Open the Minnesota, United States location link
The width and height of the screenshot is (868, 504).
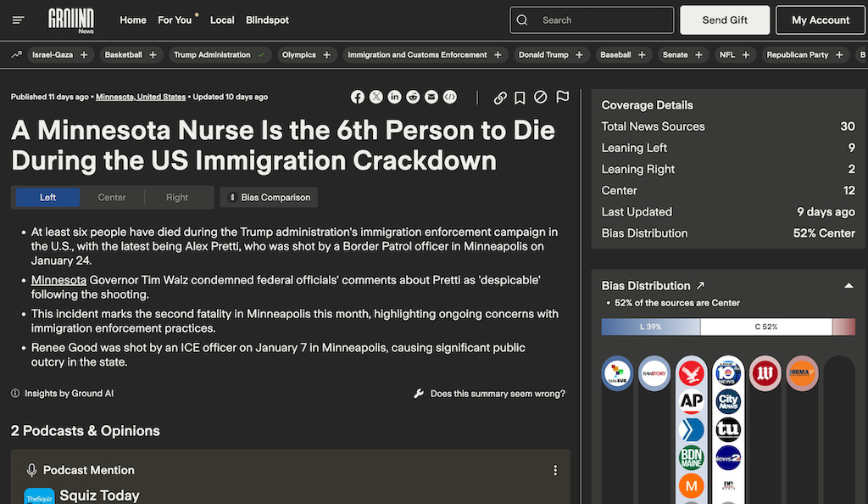(141, 97)
